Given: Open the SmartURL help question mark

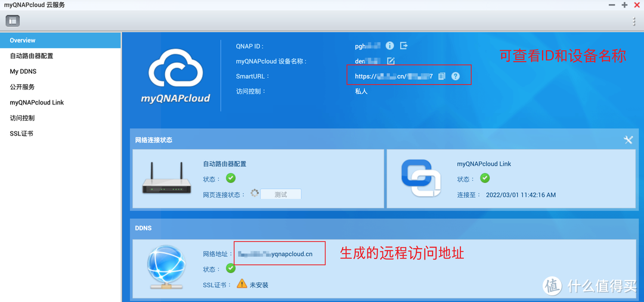Looking at the screenshot, I should tap(456, 76).
